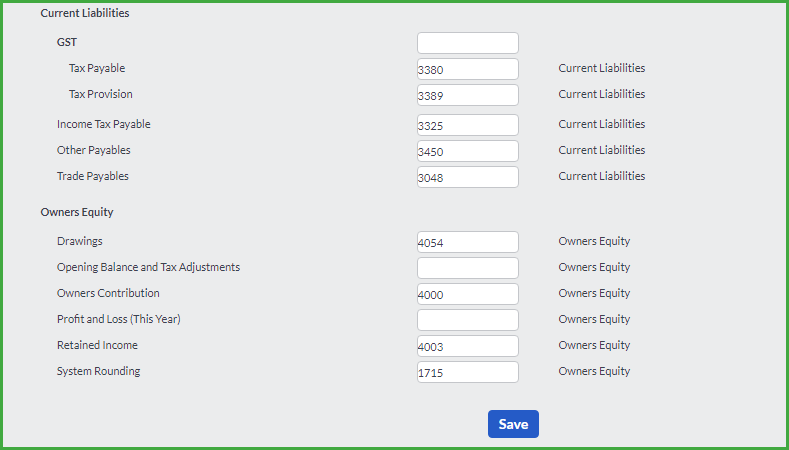
Task: Click Current Liabilities type beside Trade Payables
Action: tap(601, 176)
